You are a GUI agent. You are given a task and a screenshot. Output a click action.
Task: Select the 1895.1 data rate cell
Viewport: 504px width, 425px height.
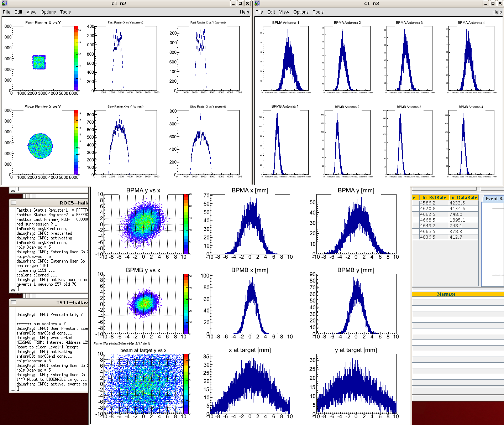463,220
